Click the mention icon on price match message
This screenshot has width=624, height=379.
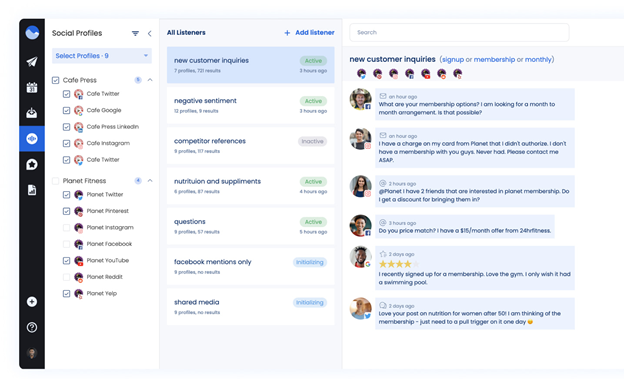(x=383, y=223)
